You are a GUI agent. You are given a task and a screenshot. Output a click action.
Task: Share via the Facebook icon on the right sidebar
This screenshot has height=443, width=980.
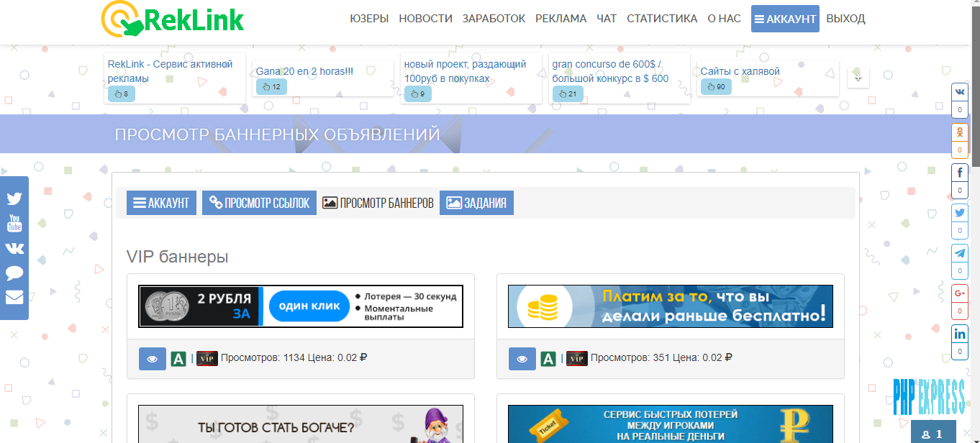tap(960, 173)
